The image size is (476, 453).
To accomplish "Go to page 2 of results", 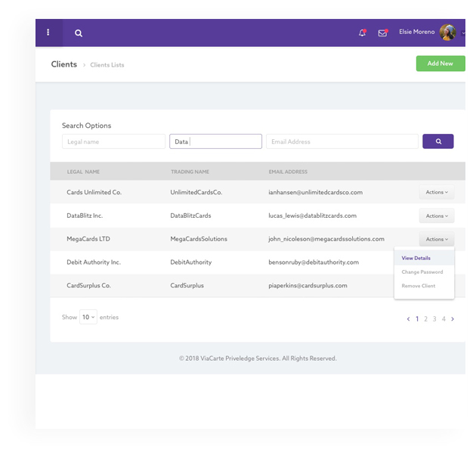I will (x=426, y=319).
